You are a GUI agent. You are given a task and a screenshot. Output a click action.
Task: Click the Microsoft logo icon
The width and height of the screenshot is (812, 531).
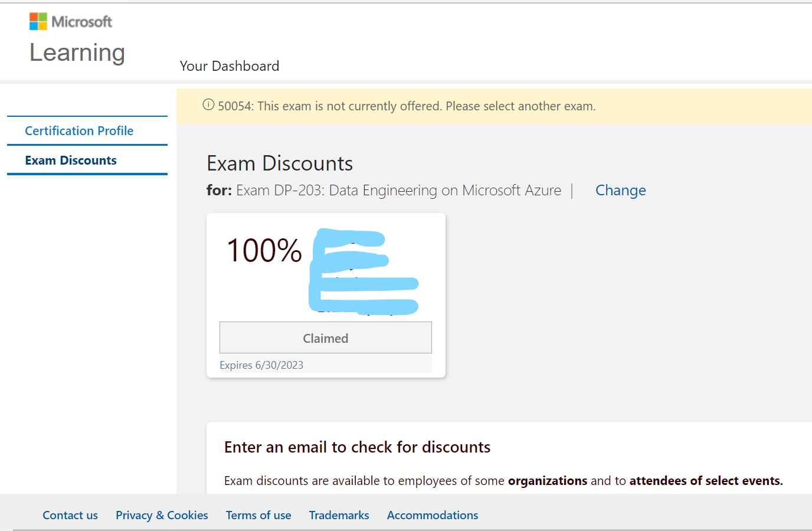point(38,22)
